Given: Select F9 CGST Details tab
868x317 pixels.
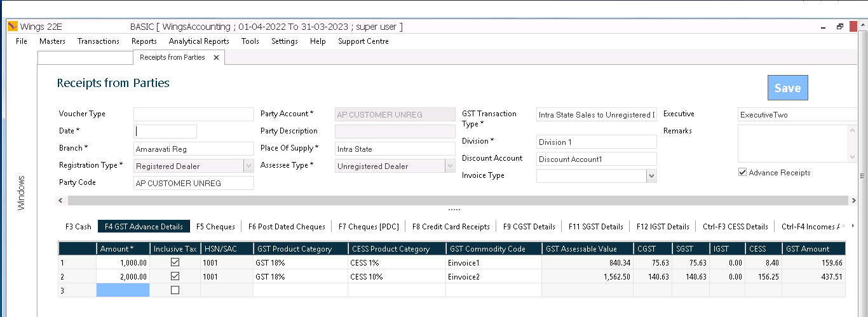Looking at the screenshot, I should tap(529, 227).
